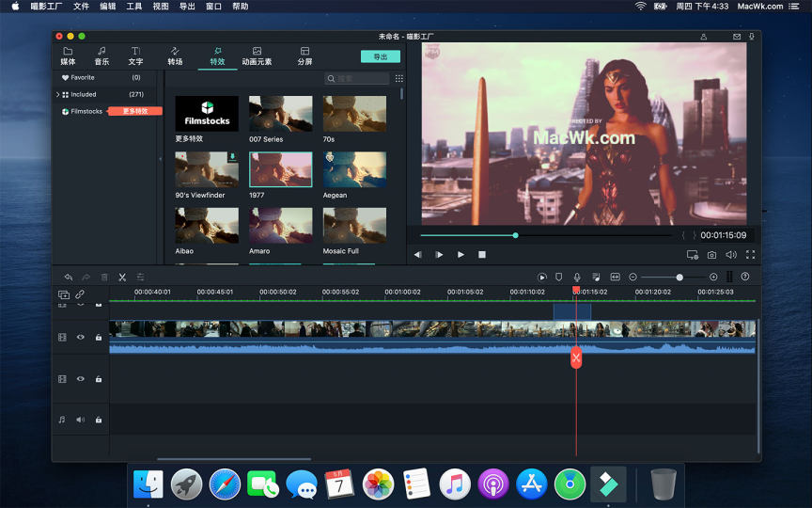This screenshot has height=508, width=812.
Task: Open the 导出 menu in menu bar
Action: pyautogui.click(x=187, y=7)
